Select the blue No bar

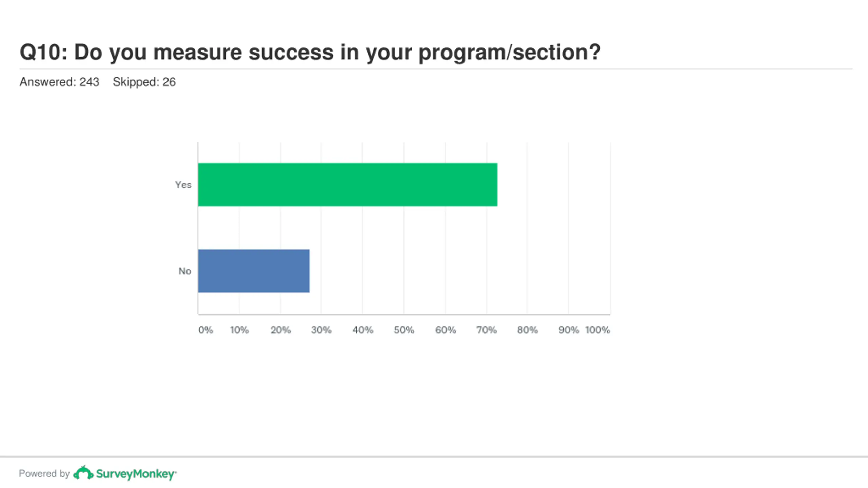[x=254, y=271]
